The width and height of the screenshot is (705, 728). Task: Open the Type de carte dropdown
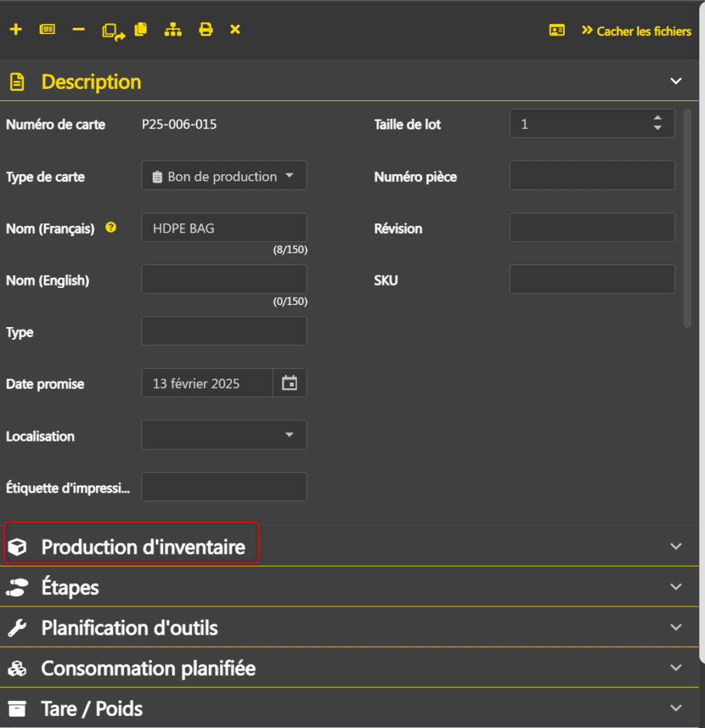pyautogui.click(x=224, y=176)
